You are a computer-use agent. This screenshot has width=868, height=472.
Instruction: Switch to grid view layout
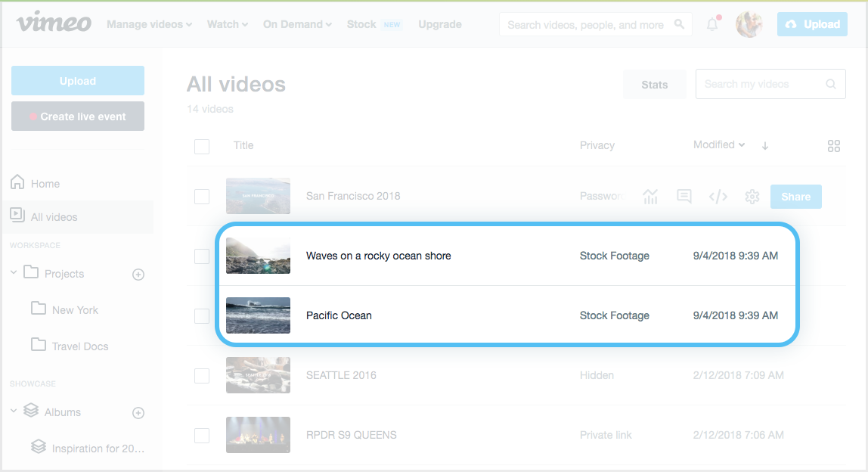click(x=834, y=146)
